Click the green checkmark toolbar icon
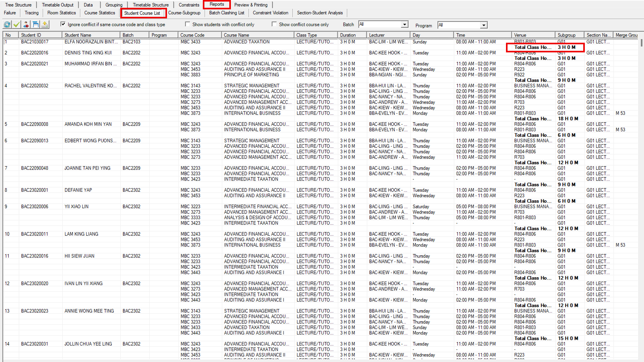 click(17, 24)
